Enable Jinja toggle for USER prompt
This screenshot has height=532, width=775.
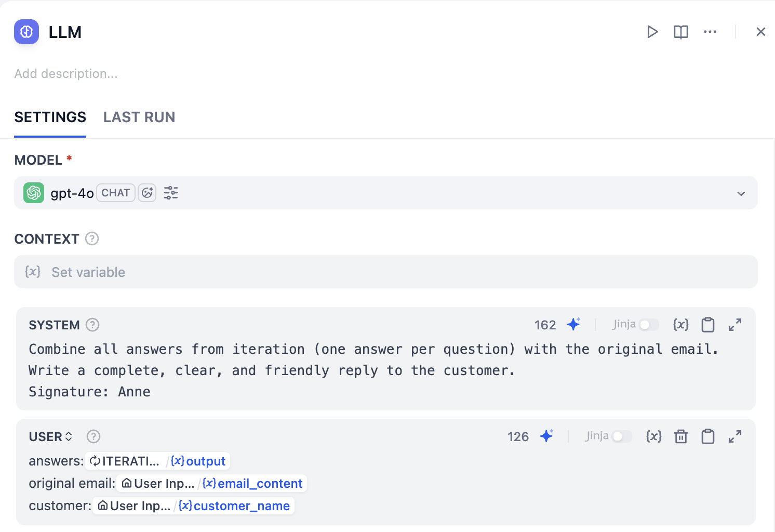(x=622, y=436)
